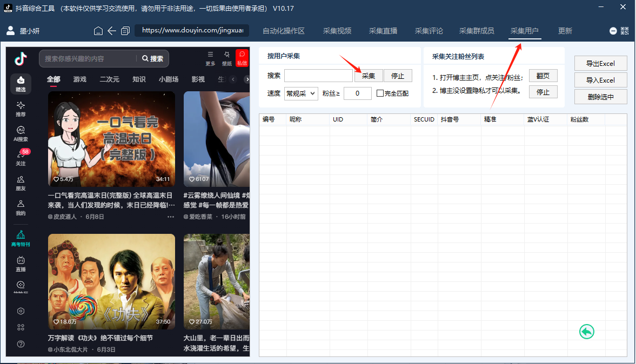Switch to the 采集直播 tab
Viewport: 636px width, 364px height.
[383, 31]
